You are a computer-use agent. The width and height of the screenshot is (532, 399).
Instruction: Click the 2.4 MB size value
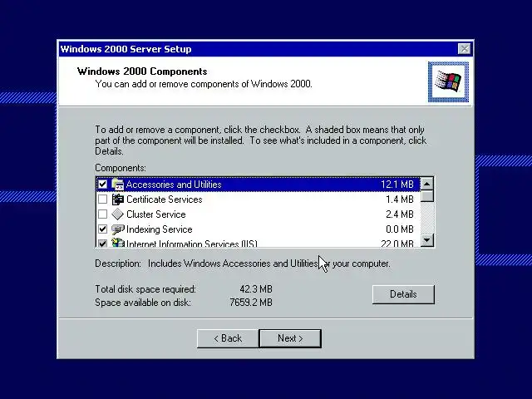point(399,214)
